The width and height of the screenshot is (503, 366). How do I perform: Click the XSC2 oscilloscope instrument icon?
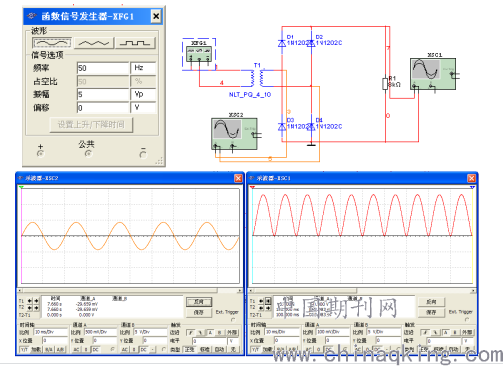coord(234,134)
